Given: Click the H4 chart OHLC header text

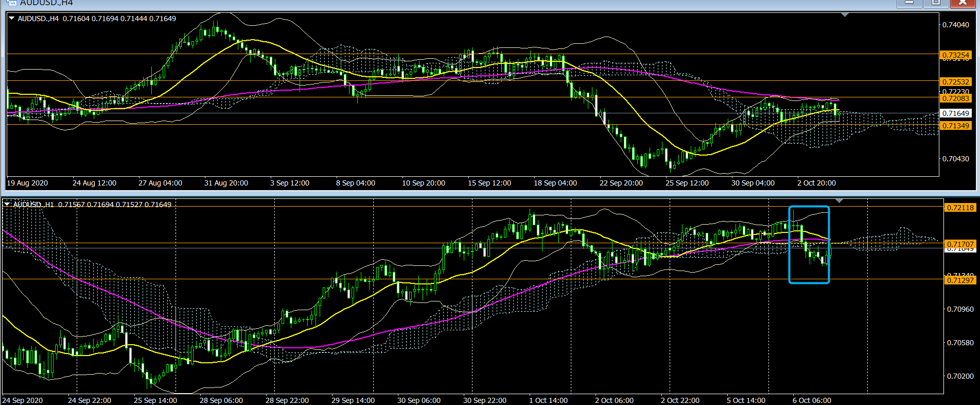Looking at the screenshot, I should point(97,19).
